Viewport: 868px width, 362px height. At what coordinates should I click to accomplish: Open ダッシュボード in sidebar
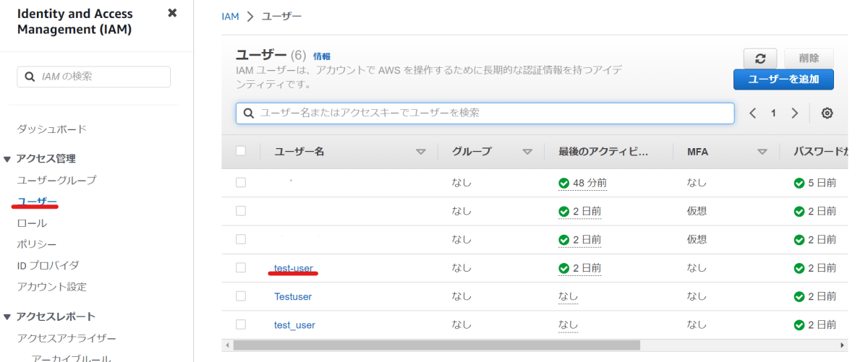point(52,129)
